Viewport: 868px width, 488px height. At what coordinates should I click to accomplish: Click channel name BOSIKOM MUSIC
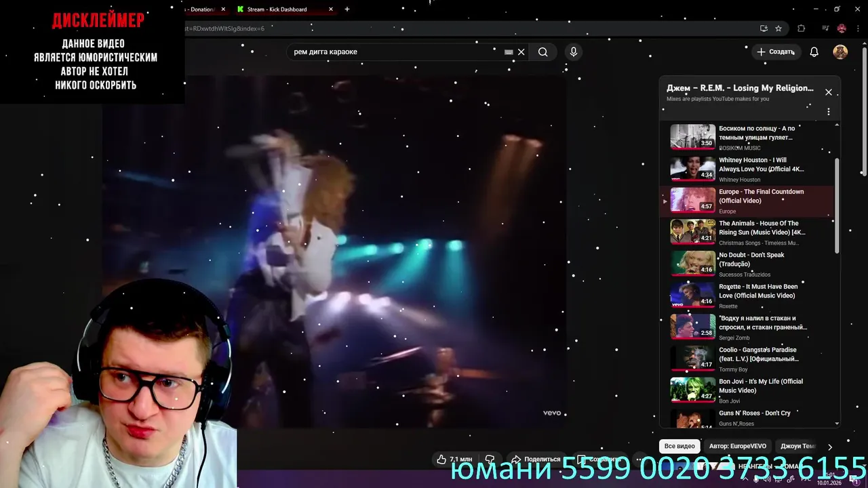[740, 148]
